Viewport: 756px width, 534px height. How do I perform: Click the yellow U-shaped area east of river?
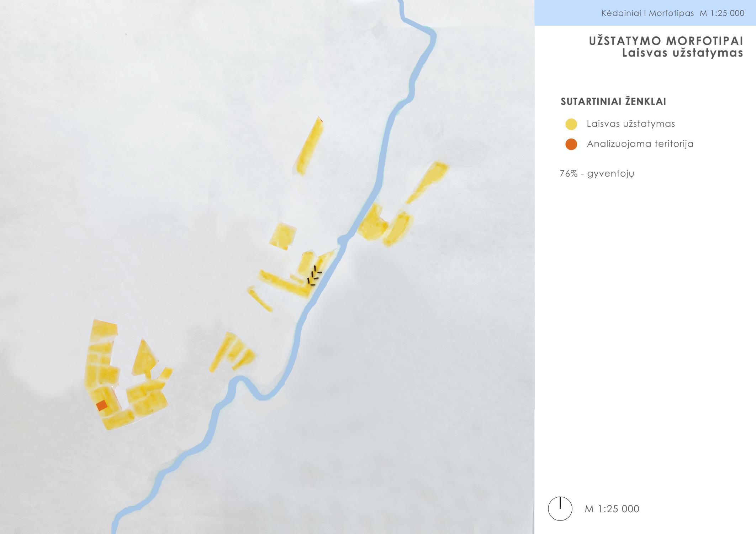[386, 226]
